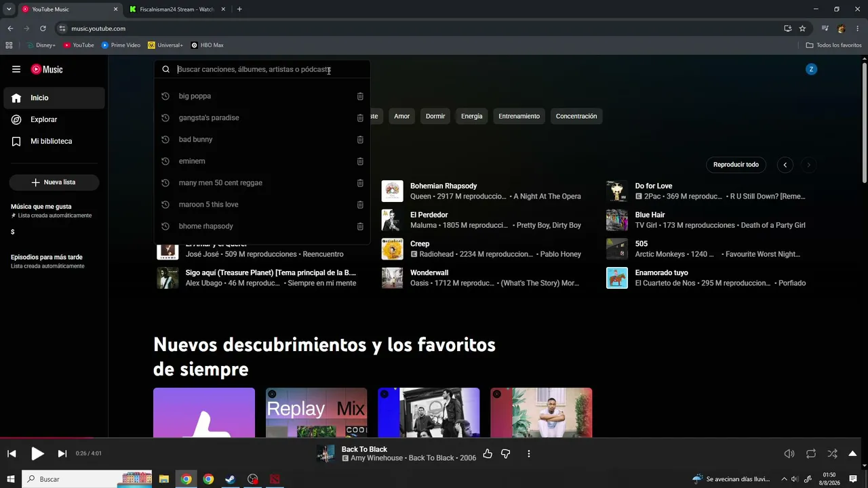Open the Back To Black album thumbnail
This screenshot has width=868, height=488.
326,453
